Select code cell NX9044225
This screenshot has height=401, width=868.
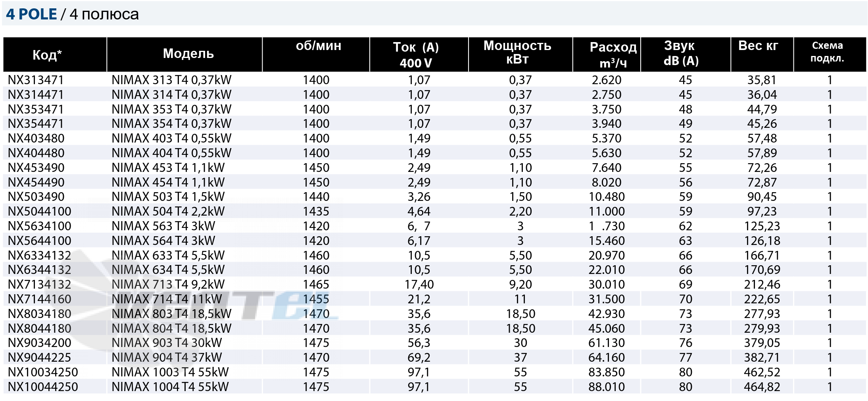pyautogui.click(x=40, y=357)
